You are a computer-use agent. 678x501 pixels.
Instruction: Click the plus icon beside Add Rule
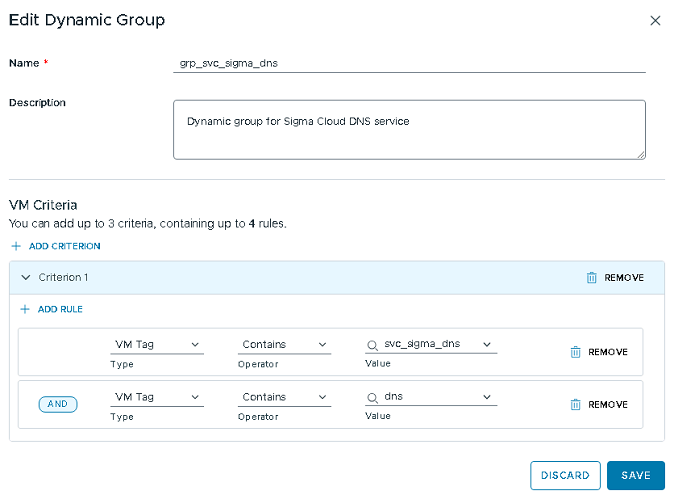click(25, 310)
